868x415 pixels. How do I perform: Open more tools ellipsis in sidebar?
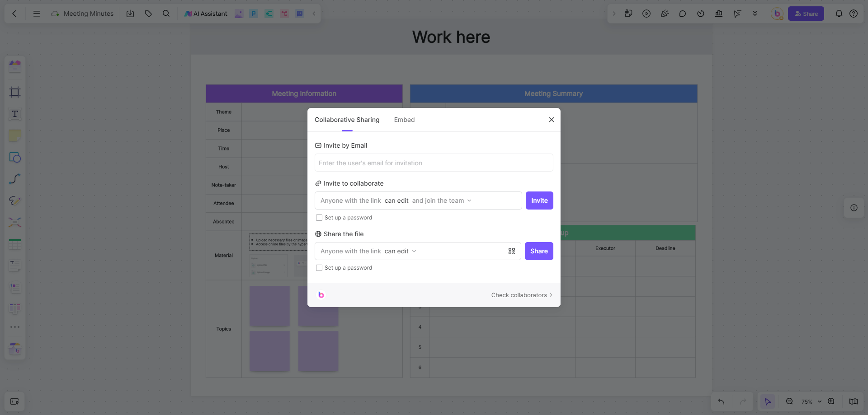click(x=15, y=327)
